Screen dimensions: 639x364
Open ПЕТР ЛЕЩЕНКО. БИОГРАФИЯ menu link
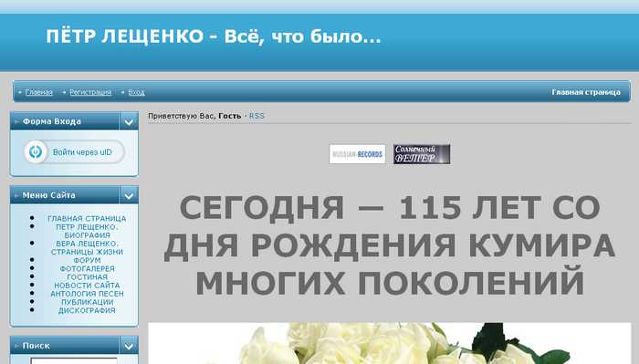pyautogui.click(x=87, y=231)
